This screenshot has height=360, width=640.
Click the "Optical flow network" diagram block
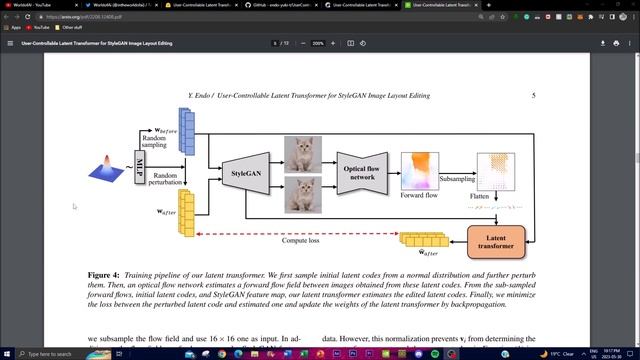(362, 173)
